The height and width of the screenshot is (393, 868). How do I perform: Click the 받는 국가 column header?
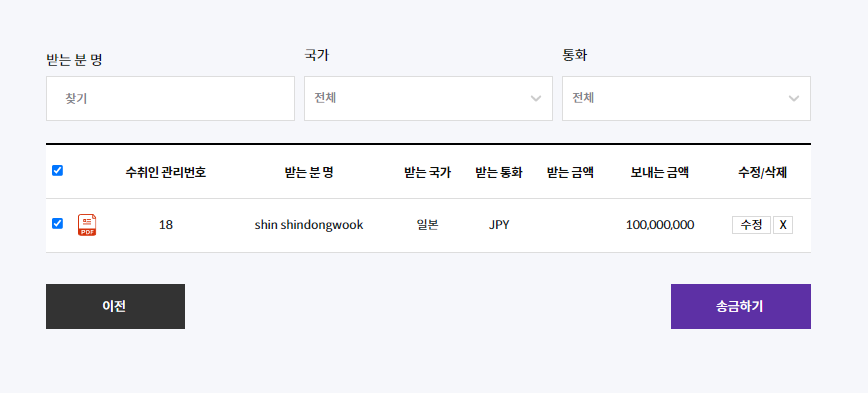pos(427,173)
